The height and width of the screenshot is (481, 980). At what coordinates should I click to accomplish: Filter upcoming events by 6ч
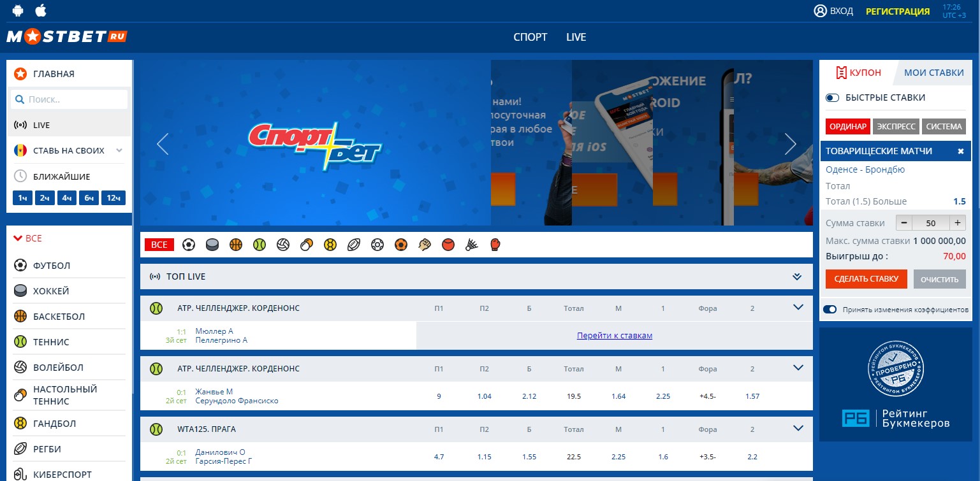coord(89,198)
